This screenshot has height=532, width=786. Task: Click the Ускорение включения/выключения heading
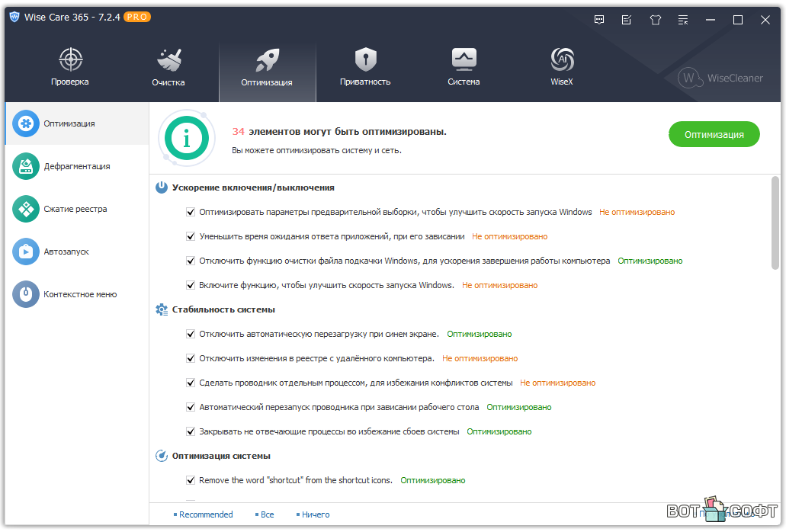click(x=253, y=187)
